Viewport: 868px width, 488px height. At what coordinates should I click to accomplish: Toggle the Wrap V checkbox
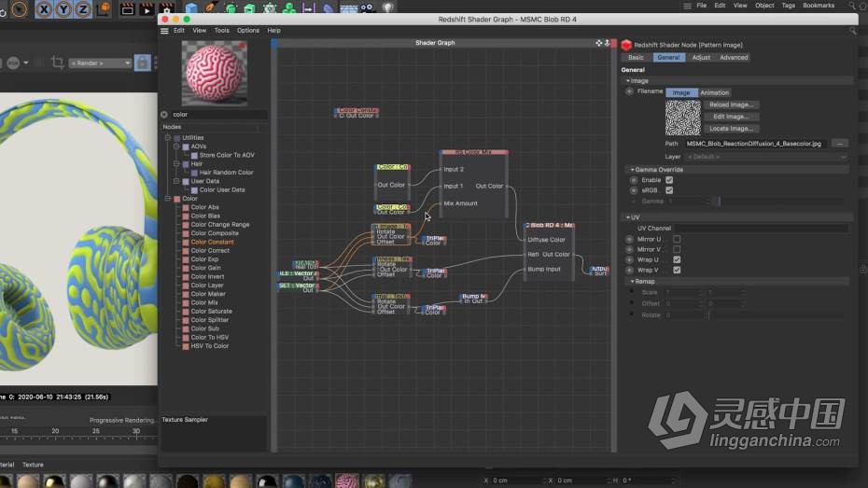pos(677,270)
